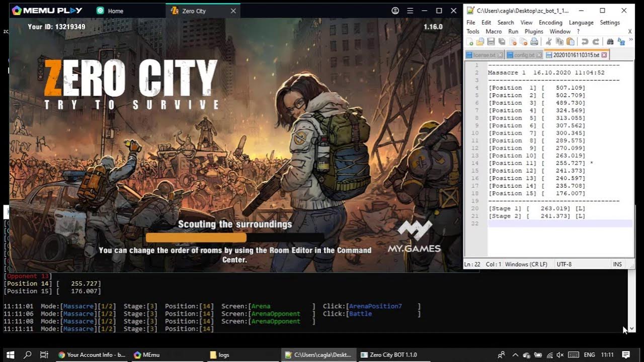This screenshot has width=644, height=362.
Task: Click the MEmu account profile icon
Action: point(395,11)
